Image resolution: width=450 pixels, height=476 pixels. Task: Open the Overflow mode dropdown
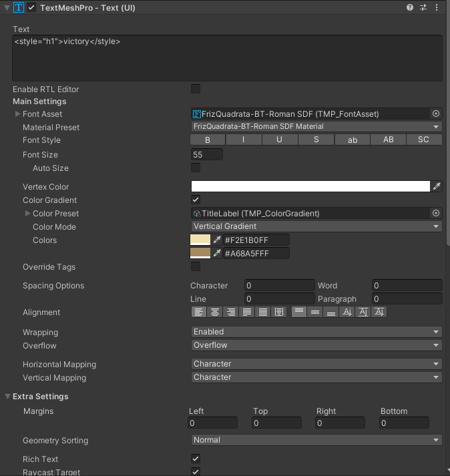(x=316, y=345)
